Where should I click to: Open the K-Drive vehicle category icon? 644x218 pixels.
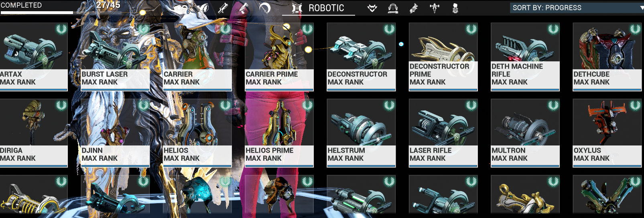[x=435, y=8]
